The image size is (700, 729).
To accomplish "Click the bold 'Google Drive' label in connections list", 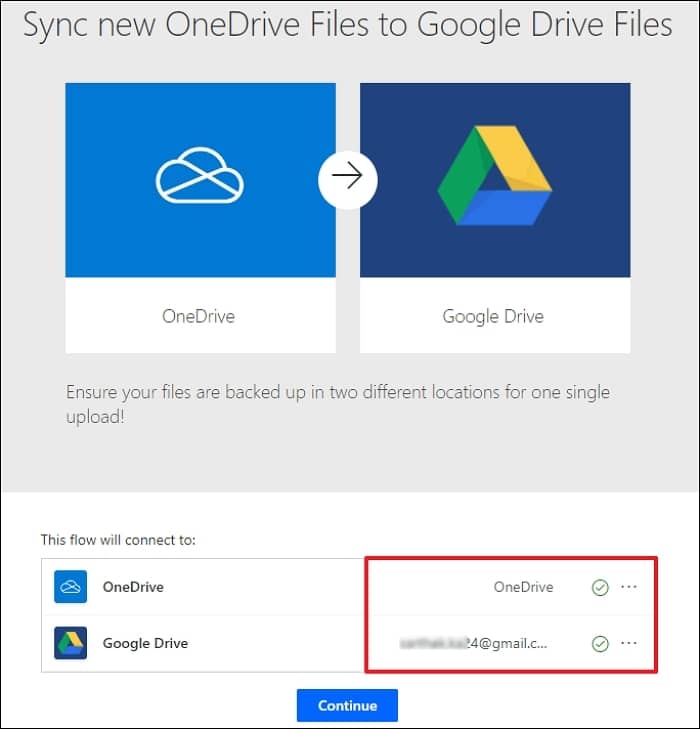I will (145, 643).
